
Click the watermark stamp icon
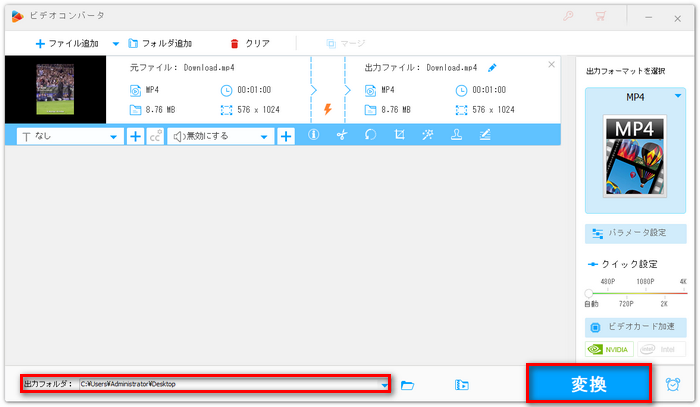pyautogui.click(x=456, y=136)
